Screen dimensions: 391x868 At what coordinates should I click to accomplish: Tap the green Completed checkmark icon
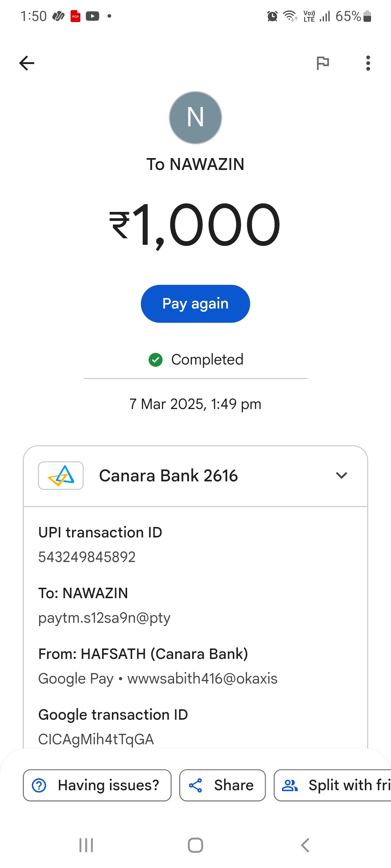coord(156,360)
